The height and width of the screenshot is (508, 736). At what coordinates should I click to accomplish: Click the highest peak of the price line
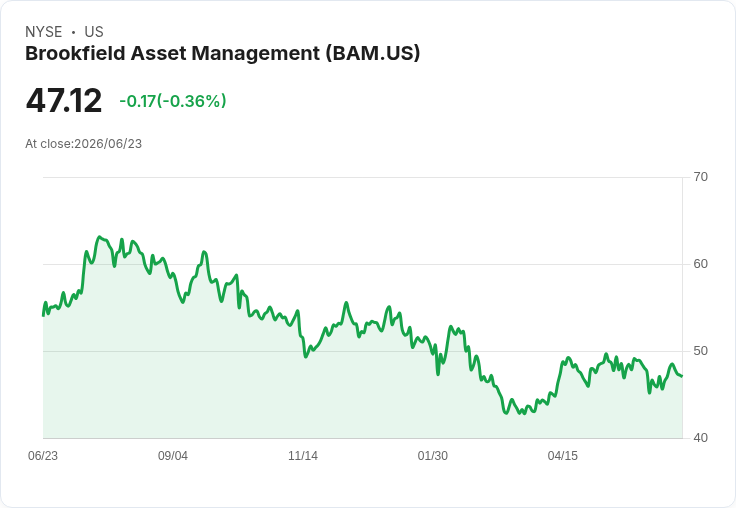coord(99,237)
